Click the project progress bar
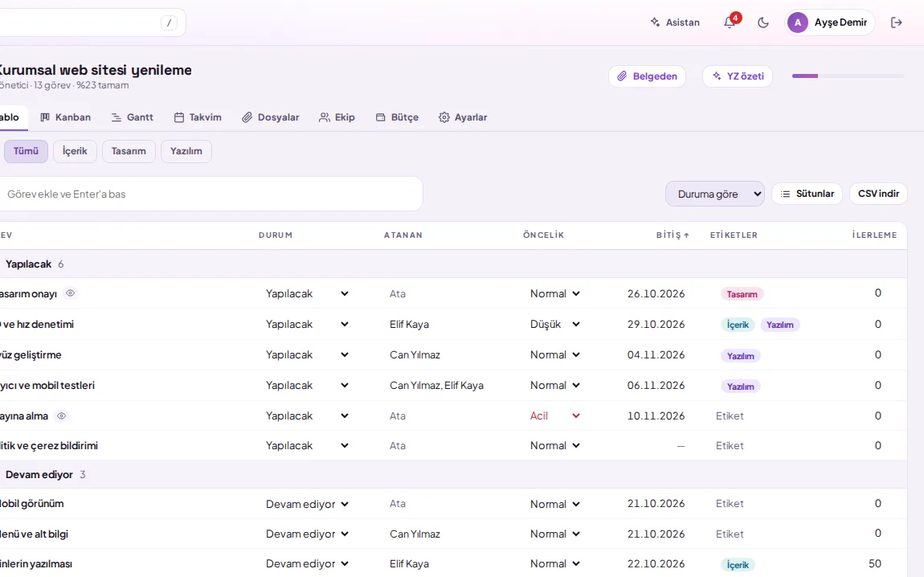The width and height of the screenshot is (924, 577). pos(848,76)
